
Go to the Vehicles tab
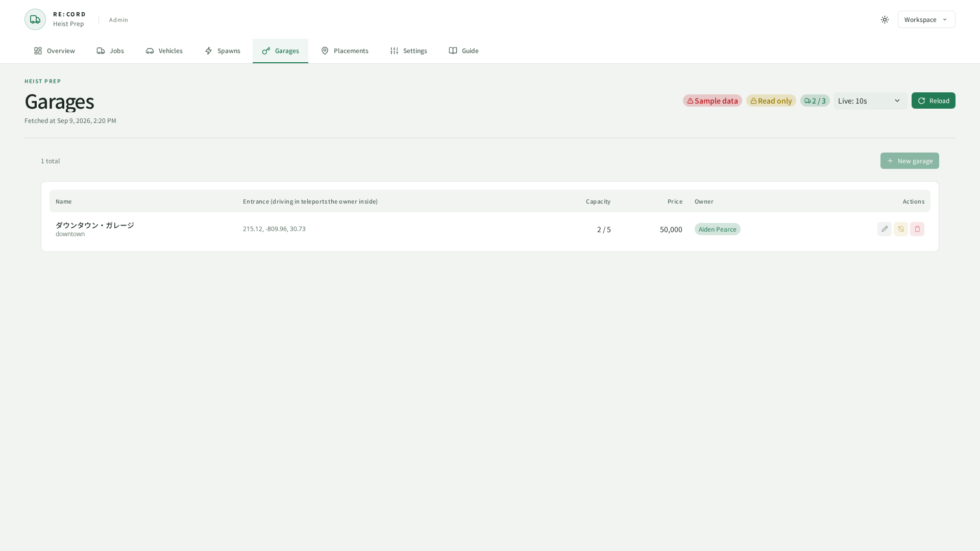[x=164, y=51]
